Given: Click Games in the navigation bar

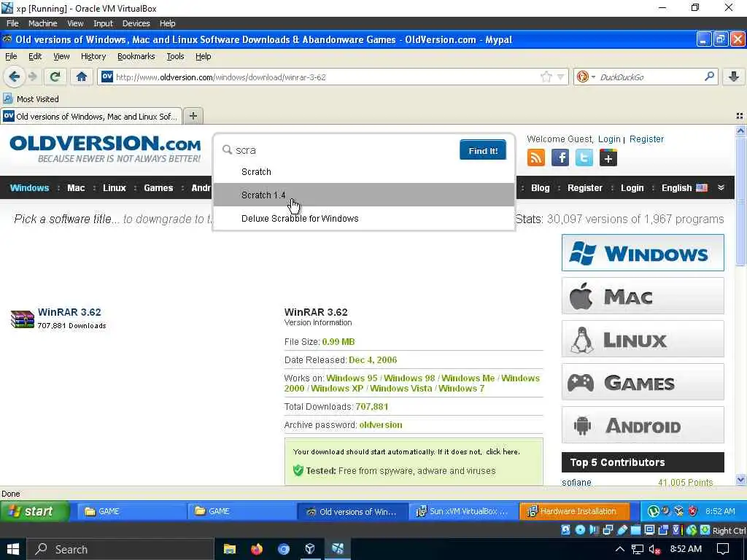Looking at the screenshot, I should pyautogui.click(x=158, y=187).
